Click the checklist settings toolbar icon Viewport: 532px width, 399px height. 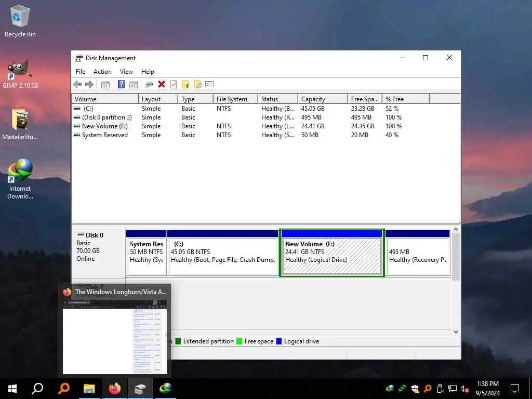[x=209, y=84]
